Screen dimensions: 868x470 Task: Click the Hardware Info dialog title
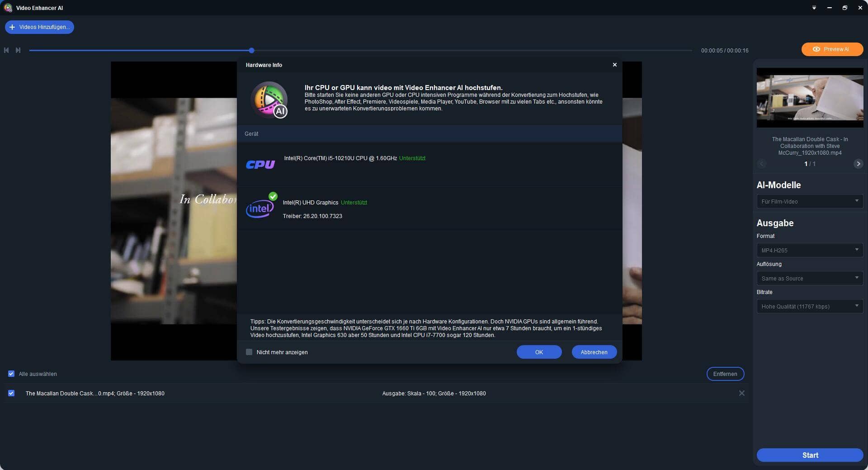point(264,65)
